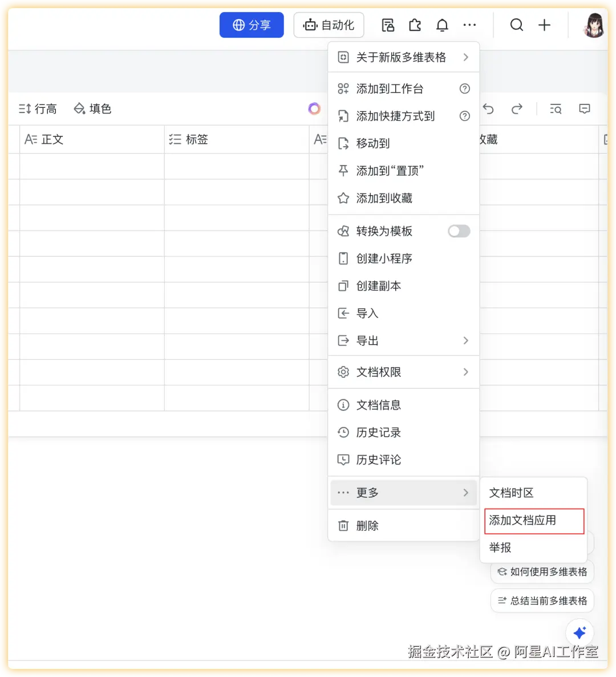Open the blue sparkle AI assistant button
616x677 pixels.
579,633
